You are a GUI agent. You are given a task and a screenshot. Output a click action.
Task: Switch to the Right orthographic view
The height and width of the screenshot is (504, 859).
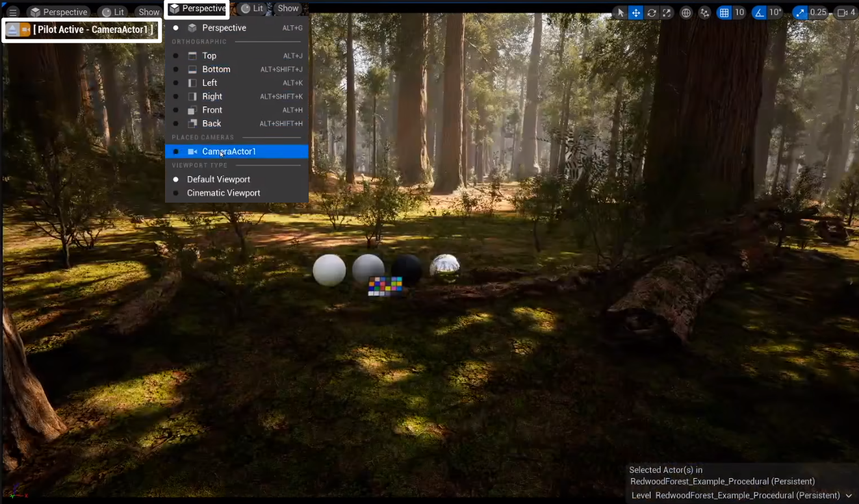point(237,97)
